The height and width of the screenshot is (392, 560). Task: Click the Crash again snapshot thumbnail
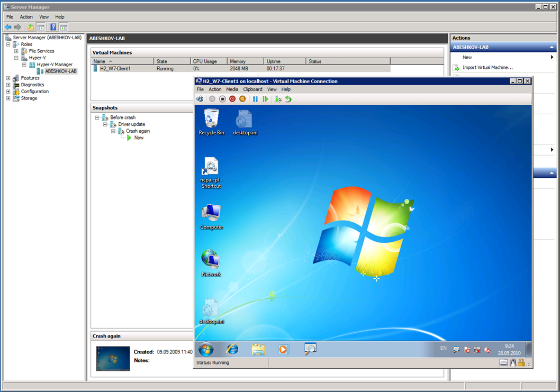pyautogui.click(x=113, y=359)
